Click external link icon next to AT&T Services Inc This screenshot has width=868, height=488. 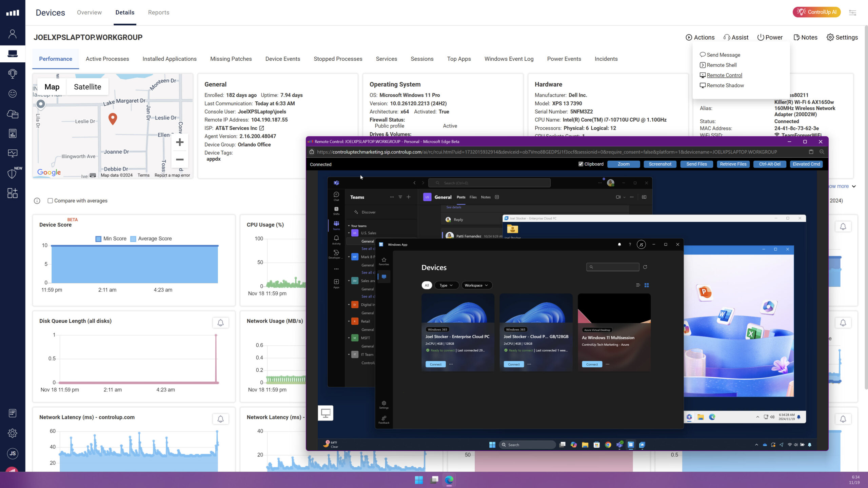(x=261, y=128)
